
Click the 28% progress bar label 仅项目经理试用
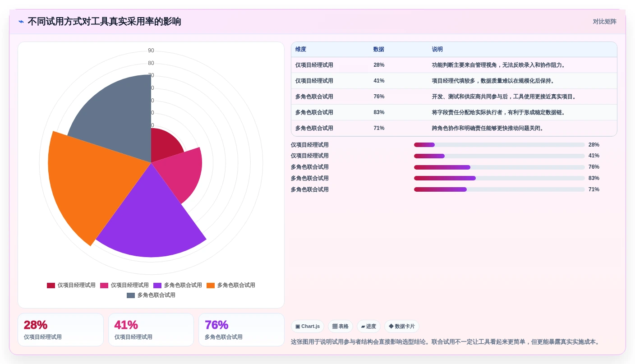[x=310, y=145]
